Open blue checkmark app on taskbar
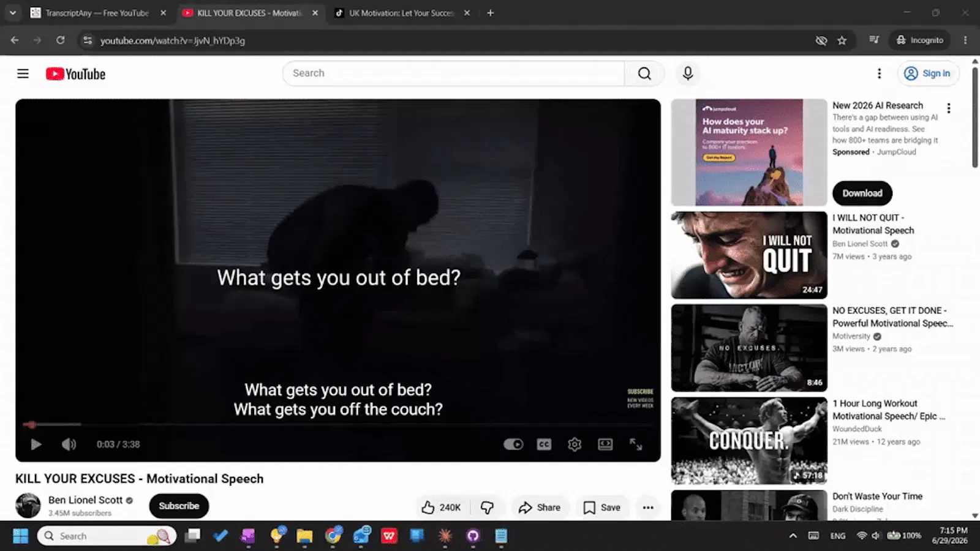The height and width of the screenshot is (551, 980). tap(221, 536)
